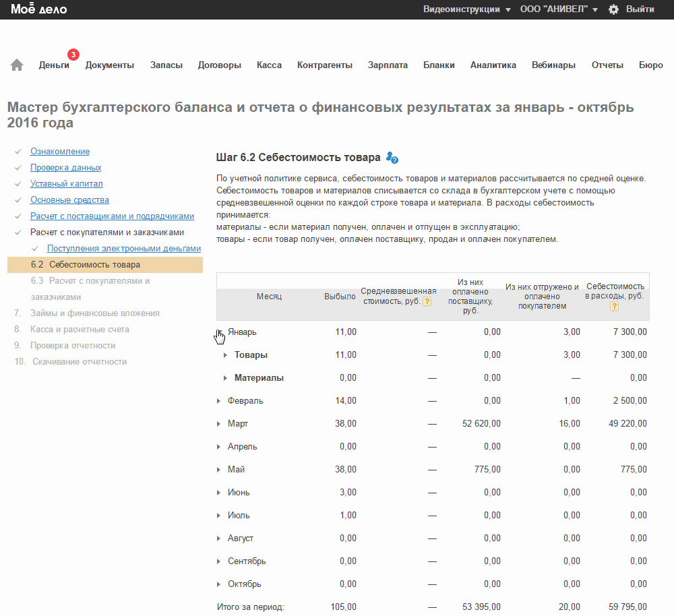Expand the Материалы subgroup
Screen dimensions: 674x616
pos(225,378)
